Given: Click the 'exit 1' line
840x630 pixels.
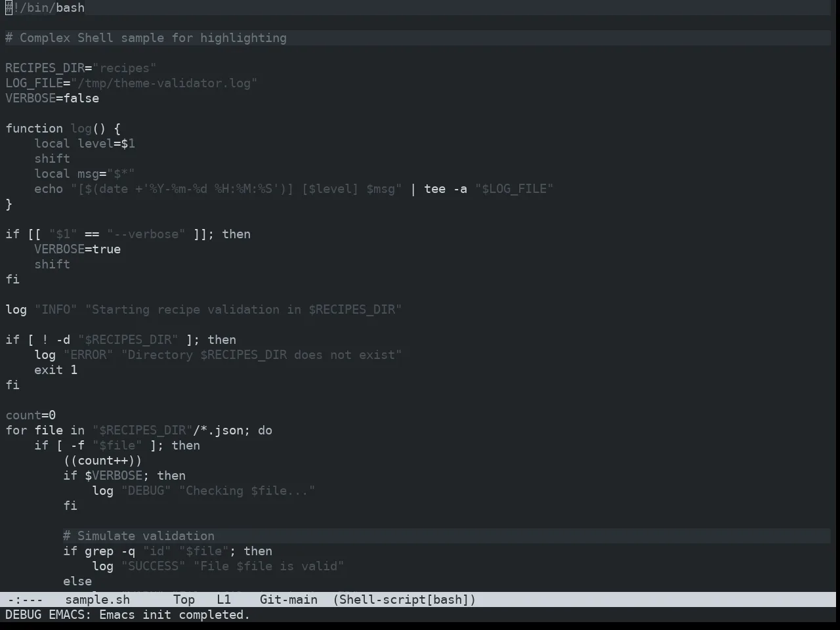Looking at the screenshot, I should 56,370.
